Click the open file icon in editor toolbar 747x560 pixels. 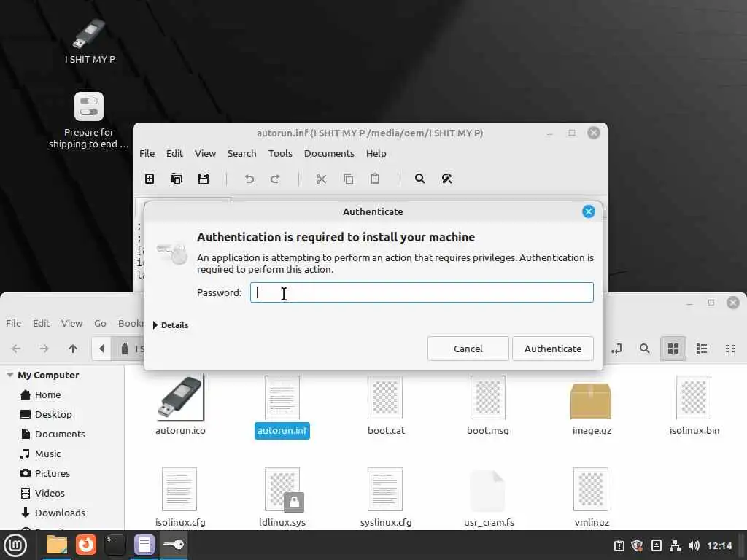pos(177,179)
